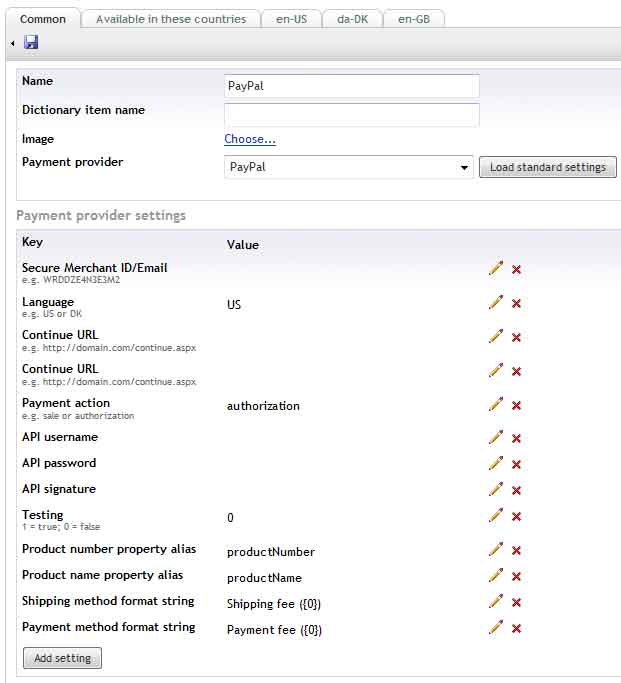Edit the API username setting
The height and width of the screenshot is (683, 621).
point(496,437)
